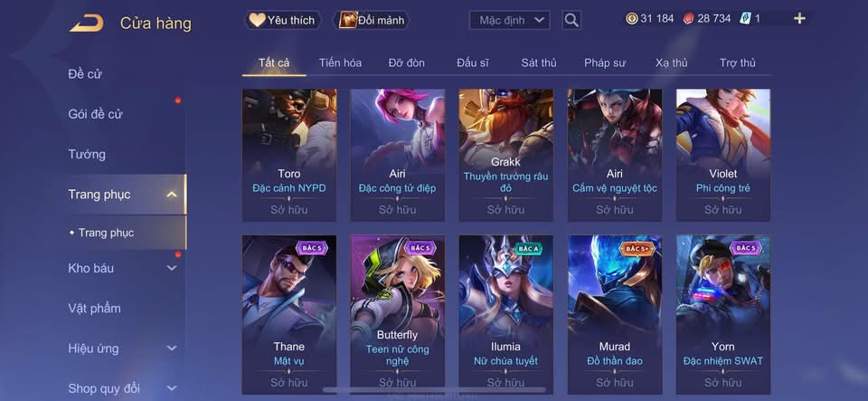Open Đổi mảnh fragment exchange button
This screenshot has width=868, height=401.
pyautogui.click(x=372, y=21)
